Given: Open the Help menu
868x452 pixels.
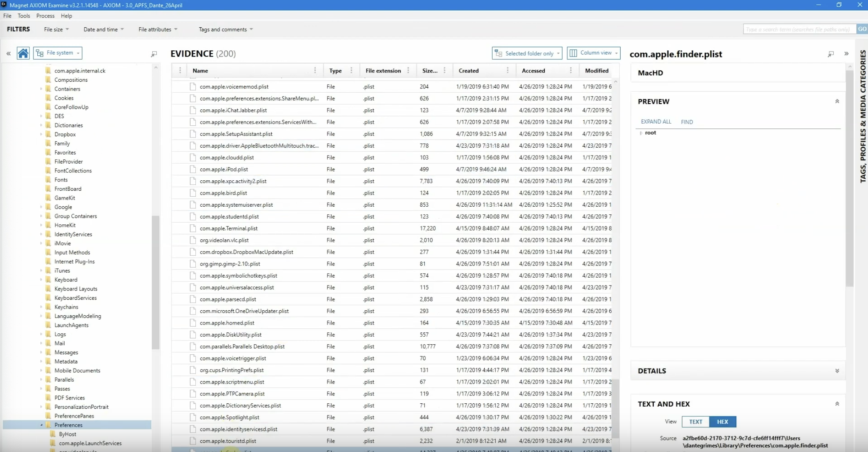Looking at the screenshot, I should pyautogui.click(x=66, y=16).
